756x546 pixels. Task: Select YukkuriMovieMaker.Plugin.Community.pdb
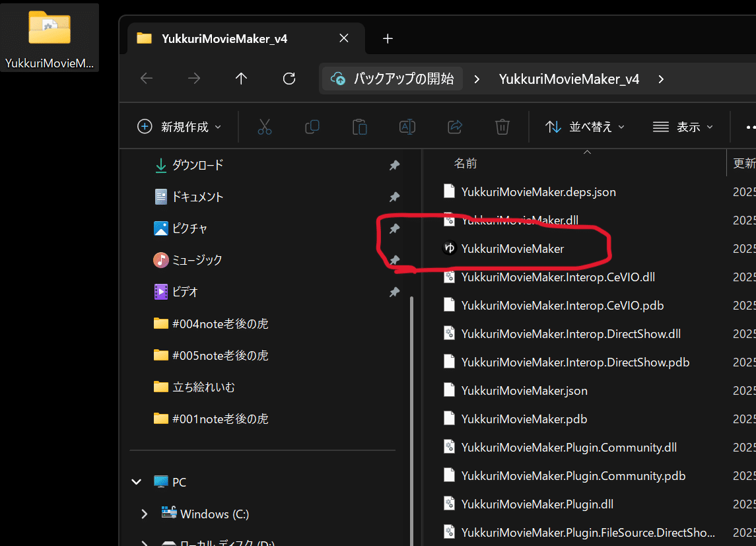click(x=573, y=476)
